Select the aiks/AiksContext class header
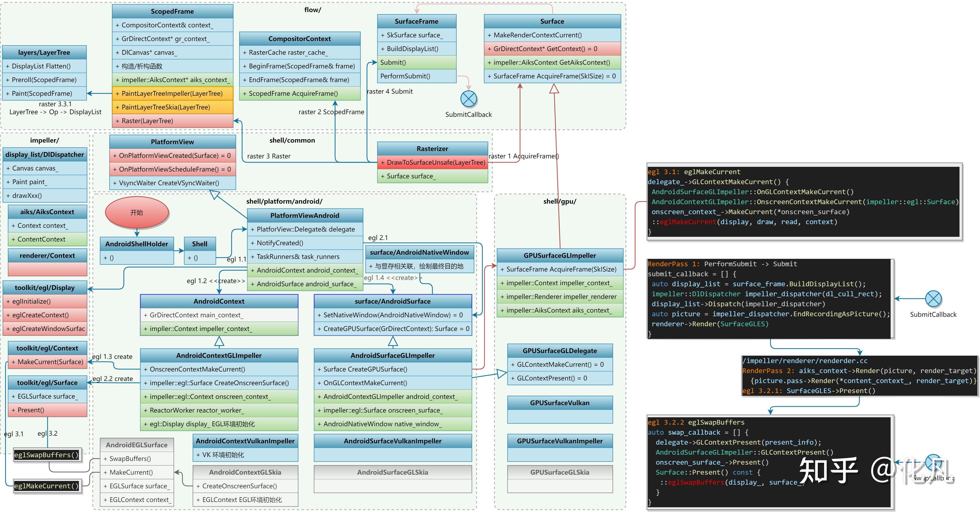The image size is (980, 512). [47, 212]
